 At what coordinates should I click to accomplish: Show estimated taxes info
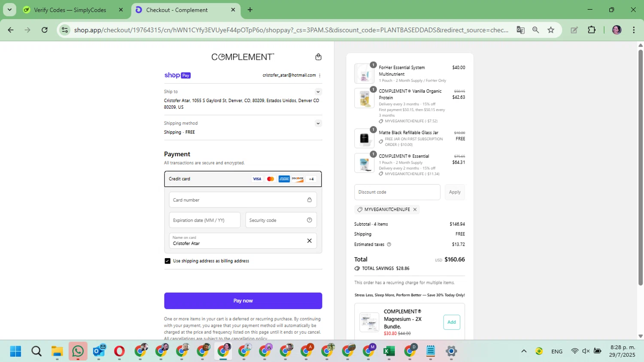pos(389,244)
